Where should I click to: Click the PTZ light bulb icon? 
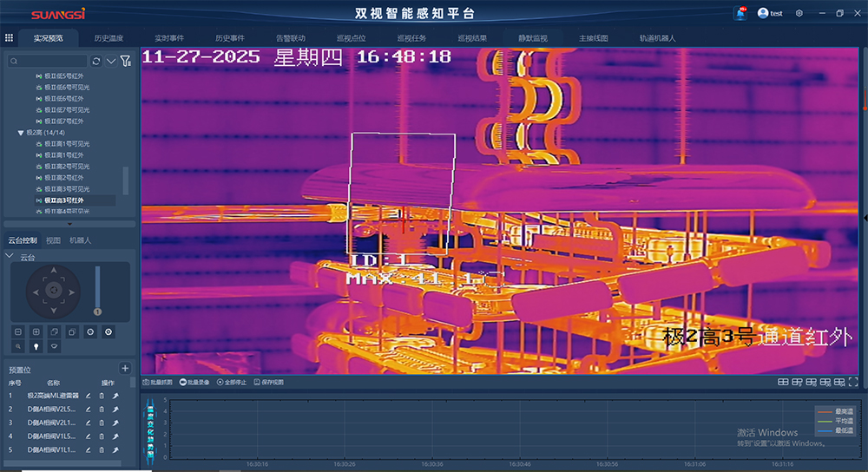[36, 345]
